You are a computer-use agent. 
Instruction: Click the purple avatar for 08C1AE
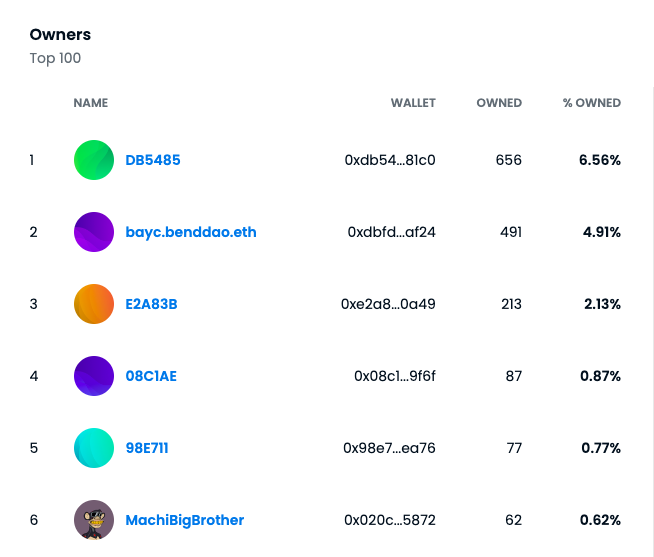point(94,376)
